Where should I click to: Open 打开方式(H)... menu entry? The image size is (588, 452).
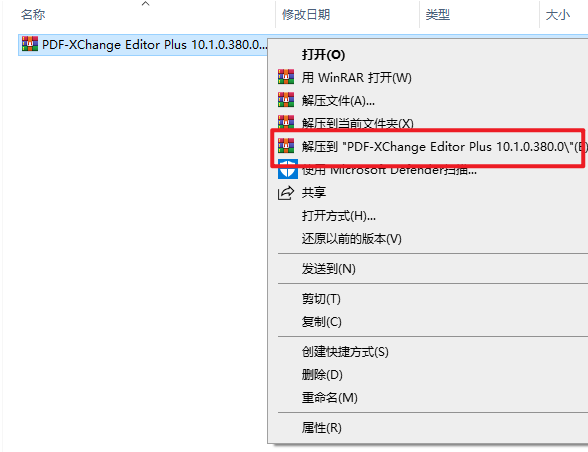[339, 216]
